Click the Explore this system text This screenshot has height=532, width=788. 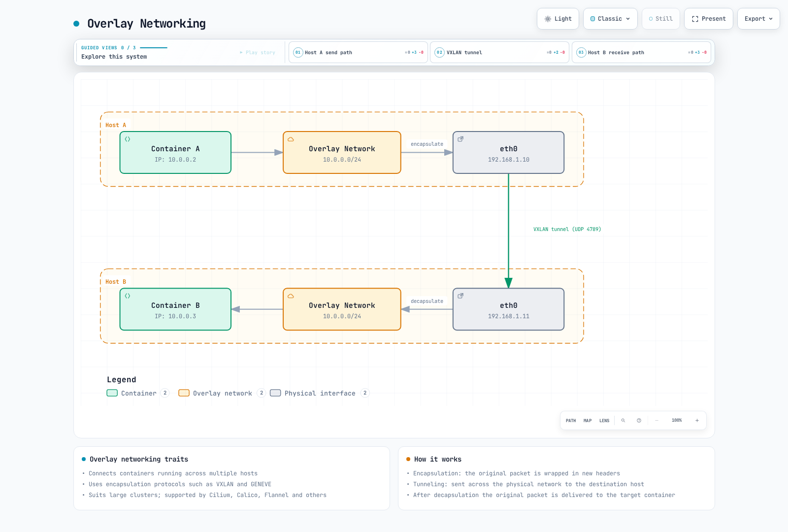[x=114, y=57]
